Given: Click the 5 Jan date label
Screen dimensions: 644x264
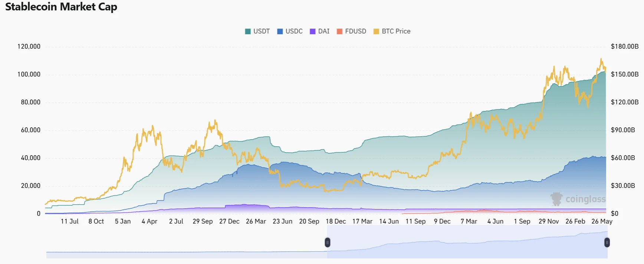Looking at the screenshot, I should (x=123, y=221).
